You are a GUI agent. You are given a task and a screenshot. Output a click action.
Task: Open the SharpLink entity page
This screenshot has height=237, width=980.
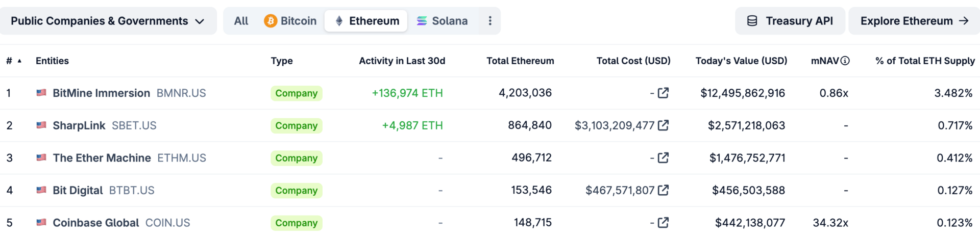79,125
